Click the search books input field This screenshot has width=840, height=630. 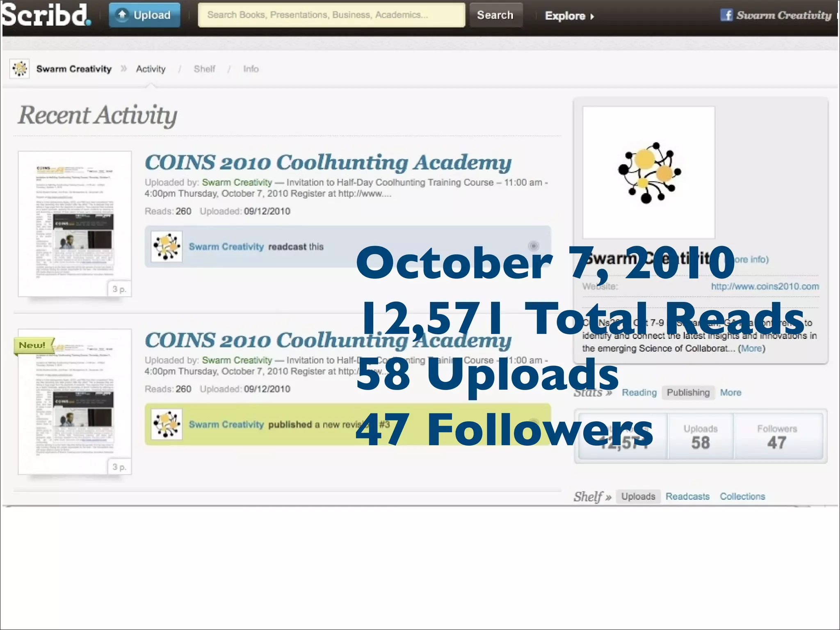[x=331, y=15]
